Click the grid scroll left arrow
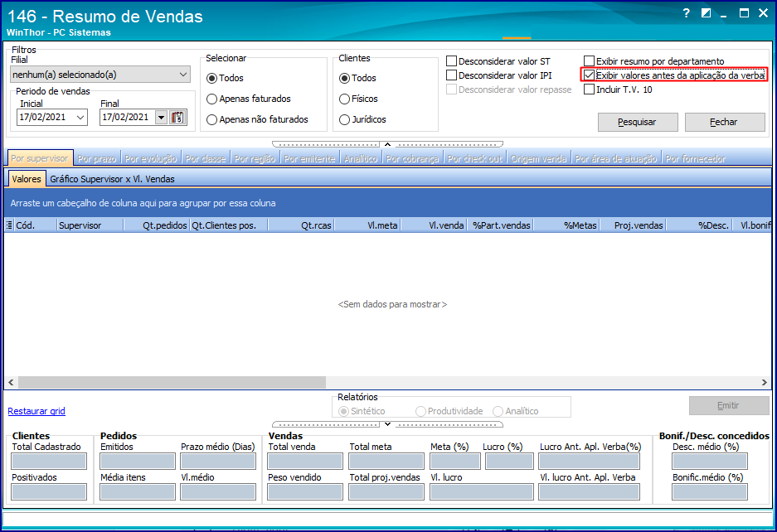 coord(11,382)
